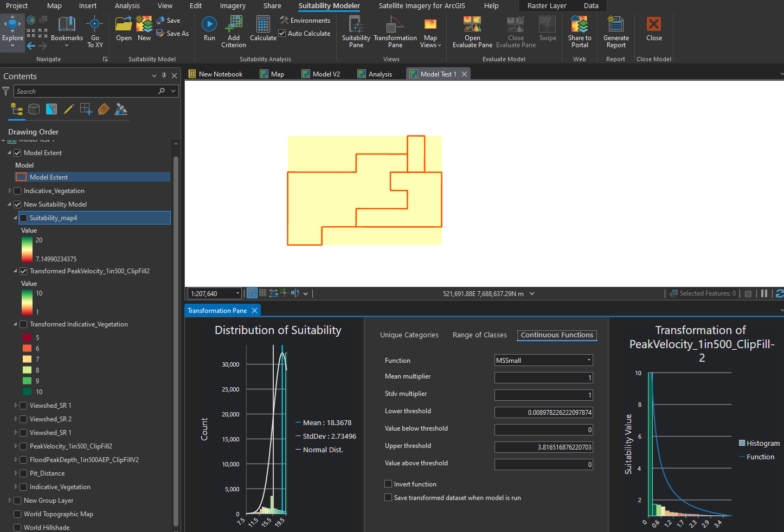This screenshot has height=532, width=784.
Task: Collapse the Suitability_map4 legend
Action: [15, 218]
